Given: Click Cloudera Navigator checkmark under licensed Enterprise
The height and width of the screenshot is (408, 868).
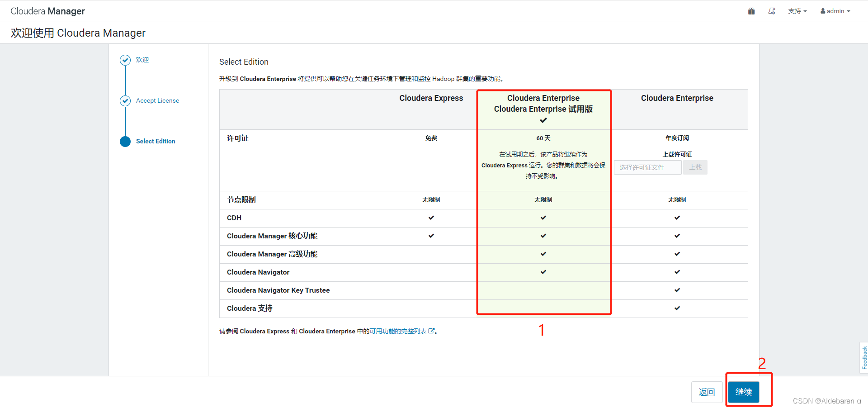Looking at the screenshot, I should pos(677,272).
